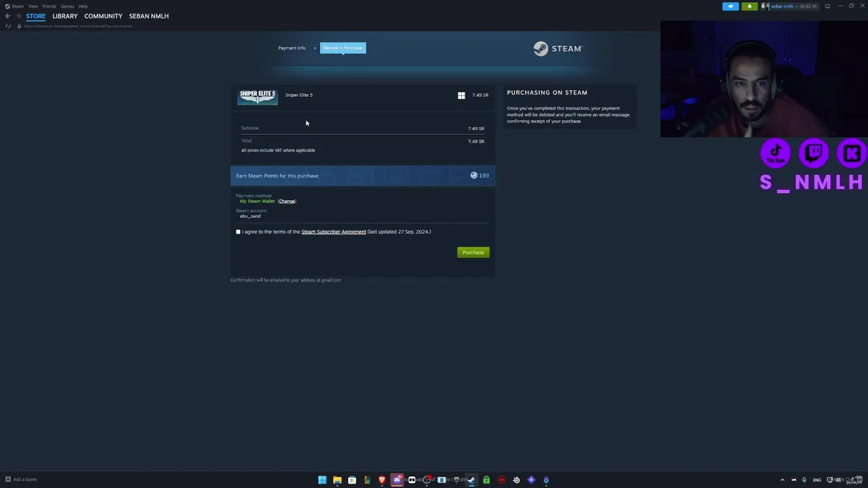Switch to the STORE tab
The image size is (868, 488).
point(36,16)
